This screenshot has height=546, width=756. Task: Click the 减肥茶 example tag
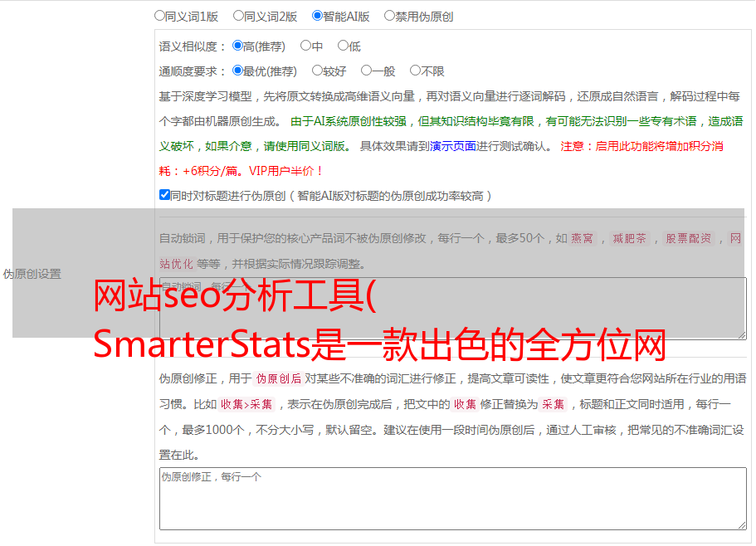coord(629,238)
